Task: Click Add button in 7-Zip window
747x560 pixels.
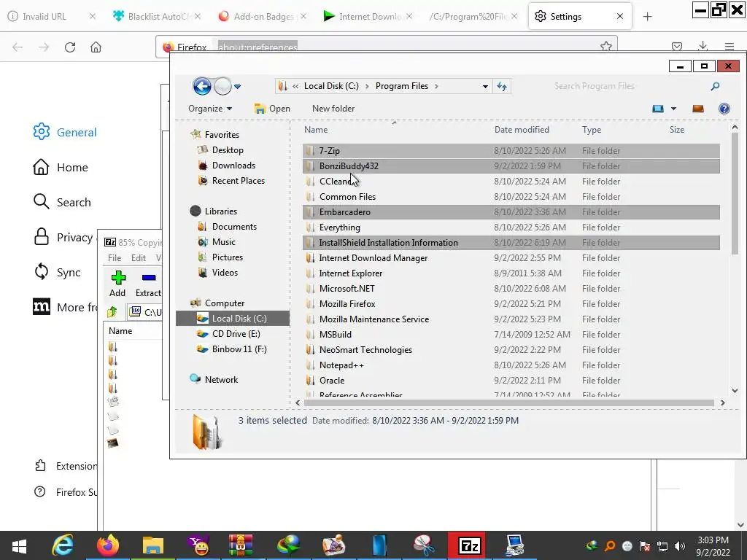Action: [117, 284]
